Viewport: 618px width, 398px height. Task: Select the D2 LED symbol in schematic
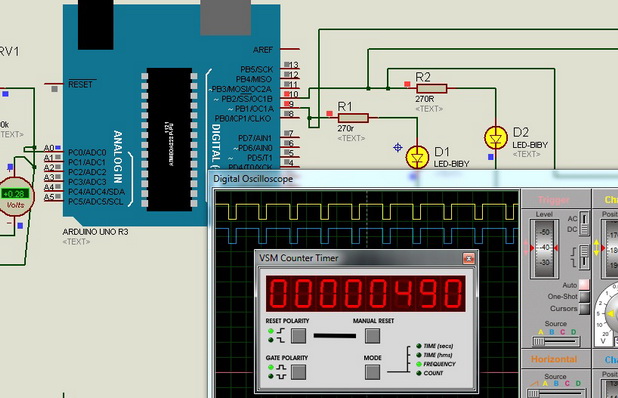(495, 138)
